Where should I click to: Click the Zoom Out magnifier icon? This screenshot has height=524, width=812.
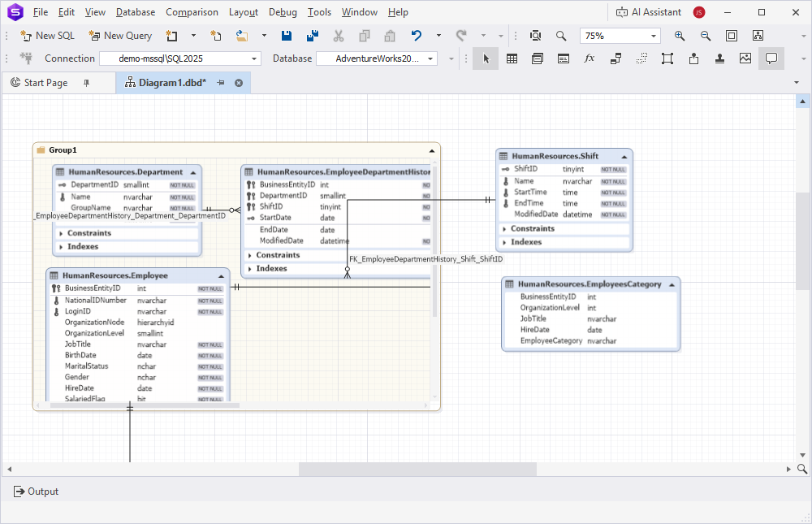tap(706, 36)
